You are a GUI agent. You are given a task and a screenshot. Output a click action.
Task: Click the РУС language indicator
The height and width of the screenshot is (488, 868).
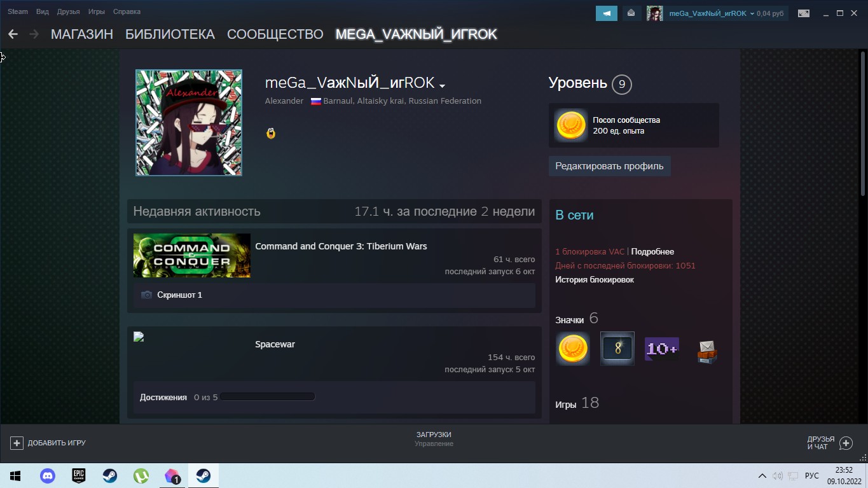click(x=812, y=476)
